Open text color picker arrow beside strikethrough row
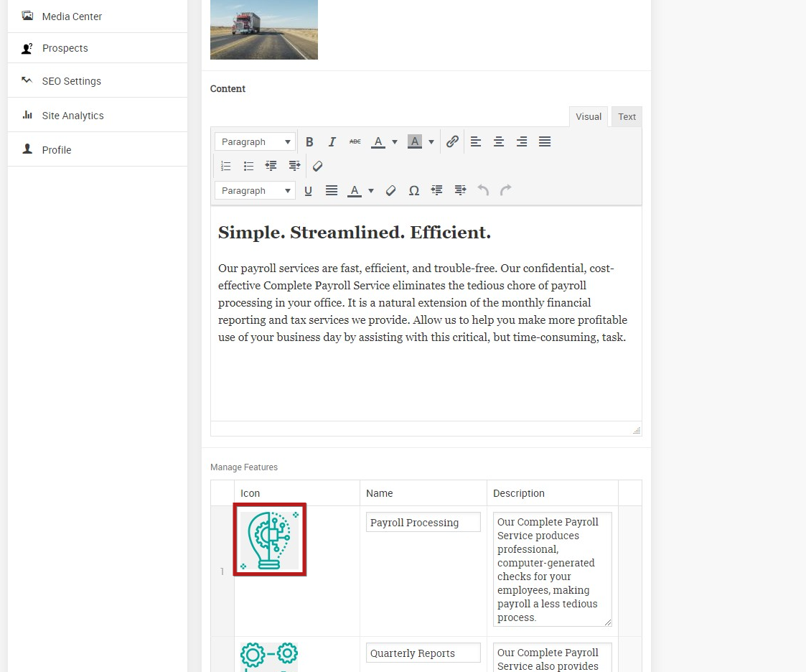Viewport: 806px width, 672px height. click(x=395, y=142)
